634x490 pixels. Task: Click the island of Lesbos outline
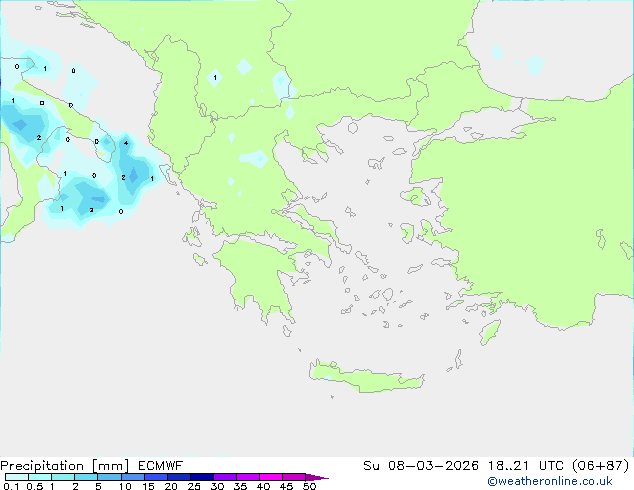(x=414, y=197)
